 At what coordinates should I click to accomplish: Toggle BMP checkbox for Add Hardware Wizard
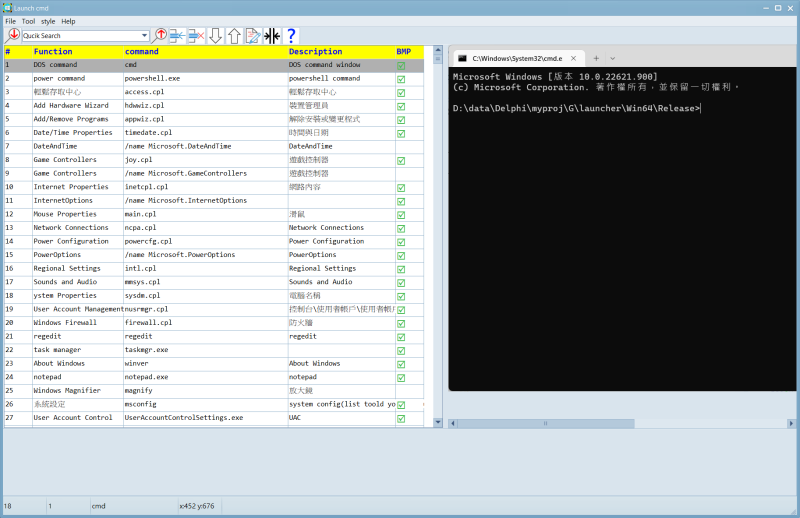pos(401,106)
